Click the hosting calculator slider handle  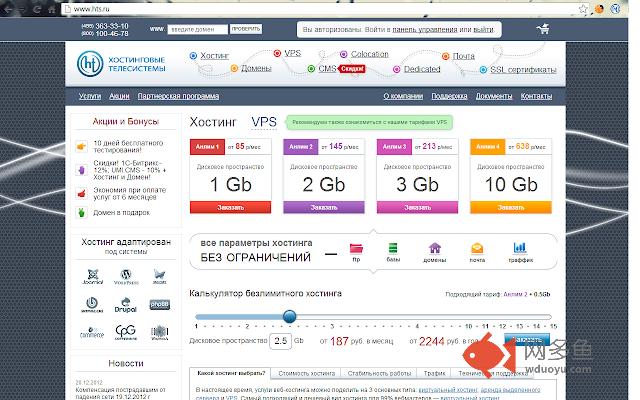pyautogui.click(x=289, y=316)
